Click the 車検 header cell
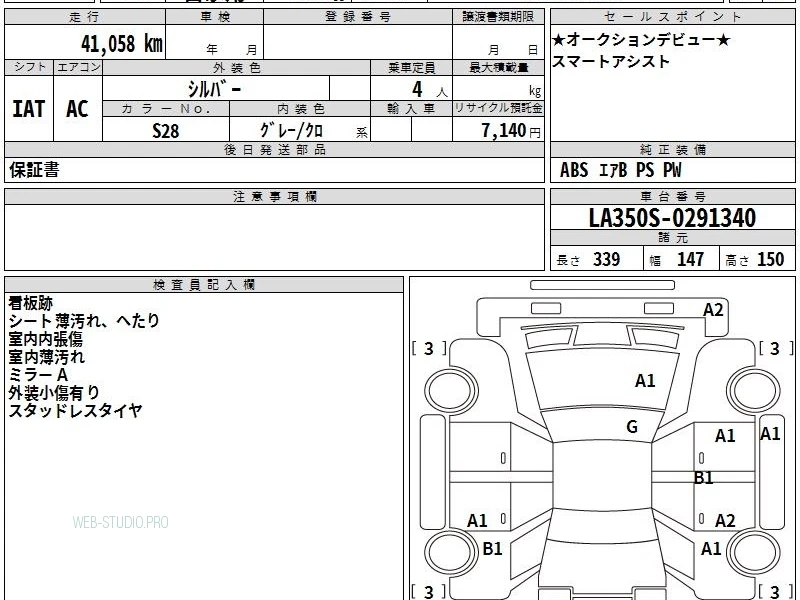800x600 pixels. pos(215,17)
